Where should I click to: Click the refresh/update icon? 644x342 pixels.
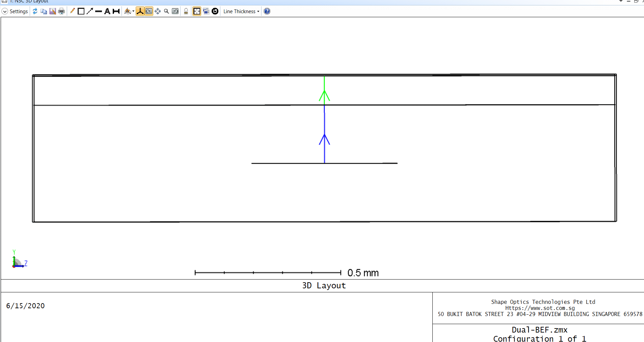(x=35, y=11)
